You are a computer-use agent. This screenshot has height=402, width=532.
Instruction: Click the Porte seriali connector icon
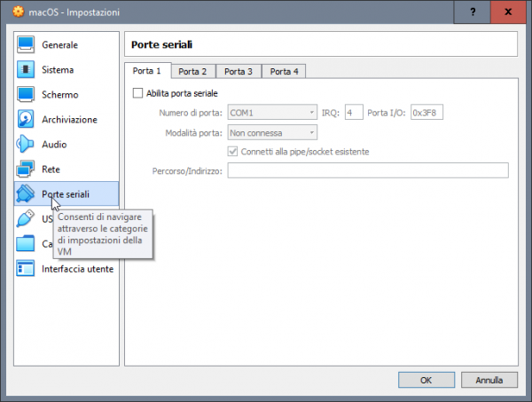point(26,193)
